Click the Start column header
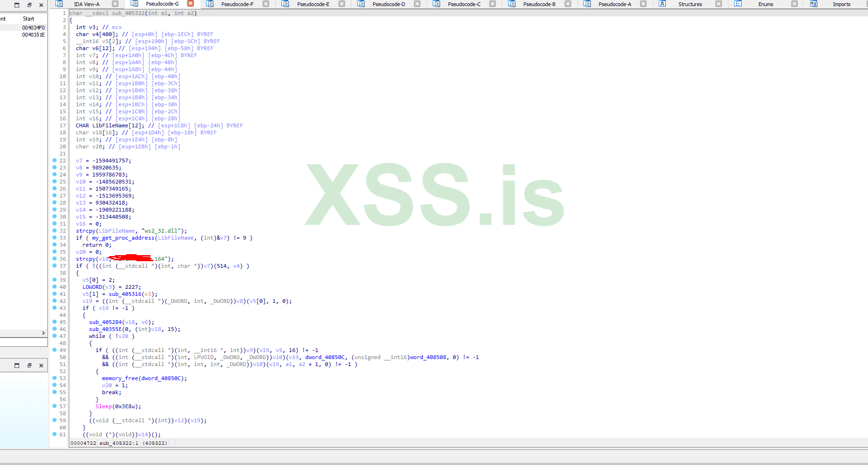The image size is (868, 470). tap(29, 19)
